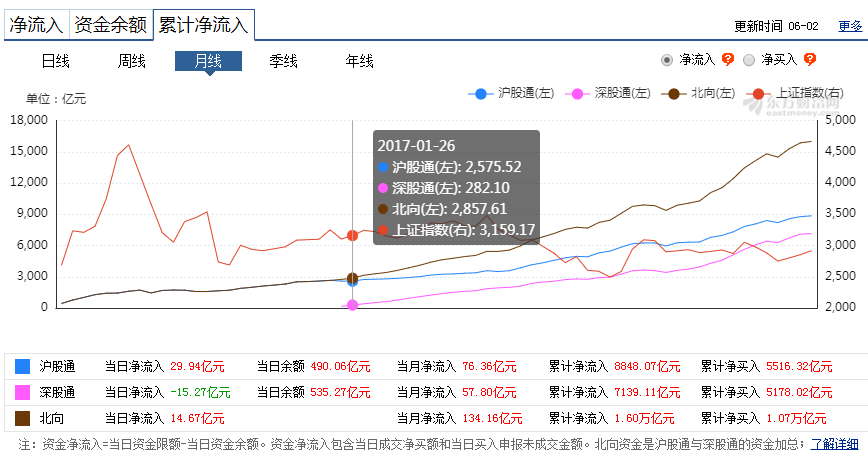This screenshot has width=868, height=466.
Task: Click the 更新时间 06-02 label
Action: 776,26
